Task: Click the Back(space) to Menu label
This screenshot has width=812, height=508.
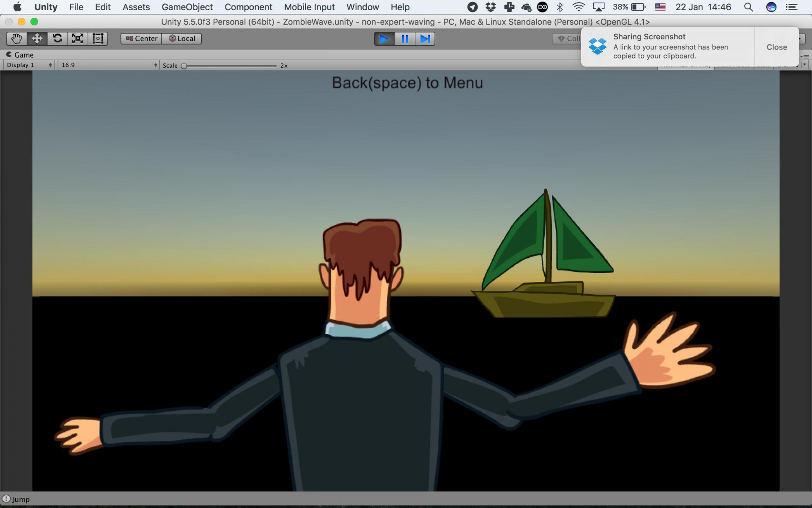Action: (x=407, y=83)
